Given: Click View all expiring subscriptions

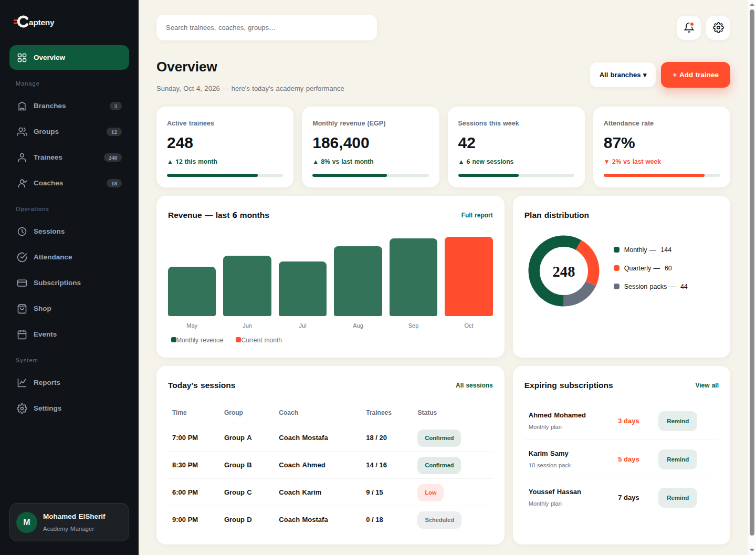Looking at the screenshot, I should pos(707,385).
